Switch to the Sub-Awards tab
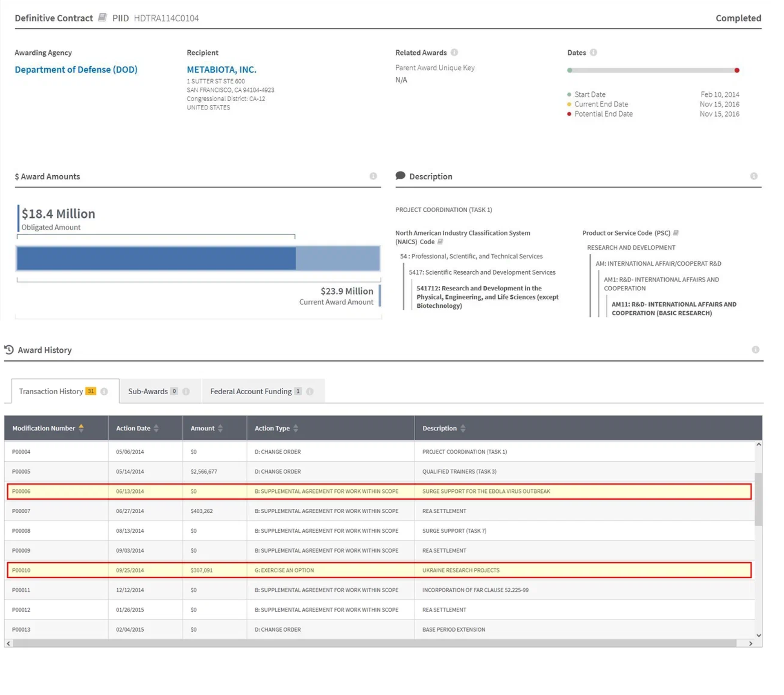This screenshot has height=695, width=784. click(160, 391)
